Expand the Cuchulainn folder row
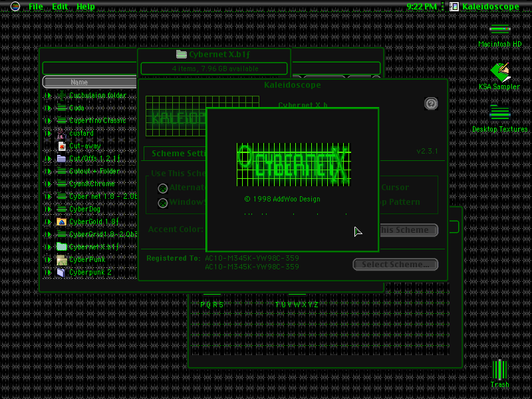532x399 pixels. [x=48, y=96]
